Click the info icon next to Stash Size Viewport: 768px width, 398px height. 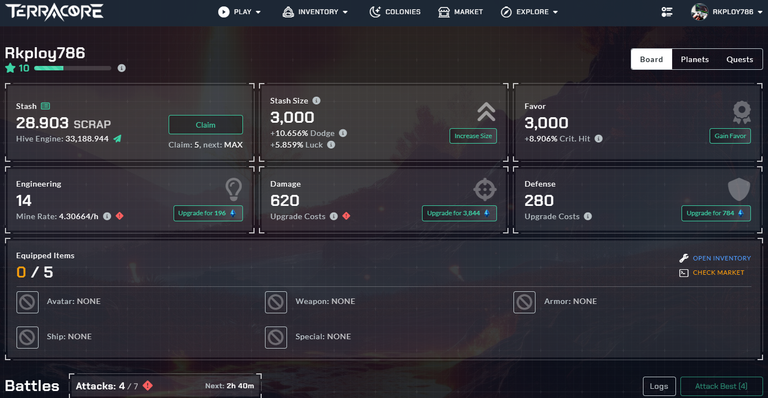coord(316,100)
